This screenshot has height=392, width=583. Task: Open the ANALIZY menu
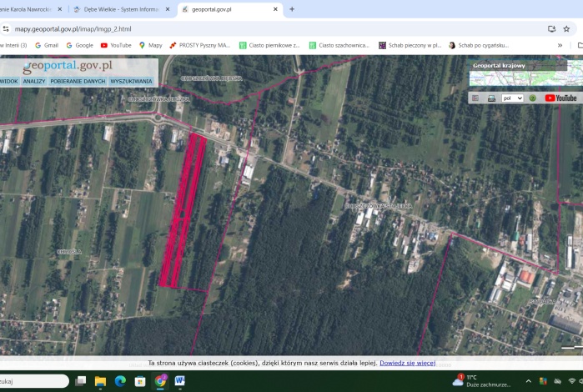pos(34,82)
